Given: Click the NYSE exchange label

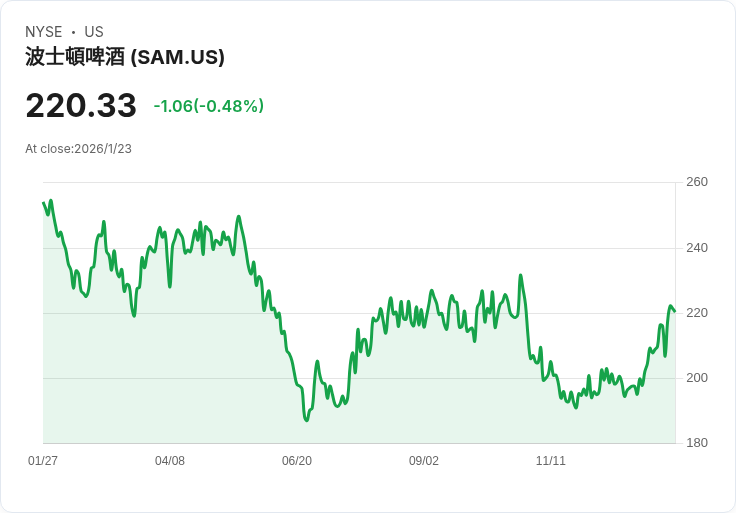Looking at the screenshot, I should [43, 32].
